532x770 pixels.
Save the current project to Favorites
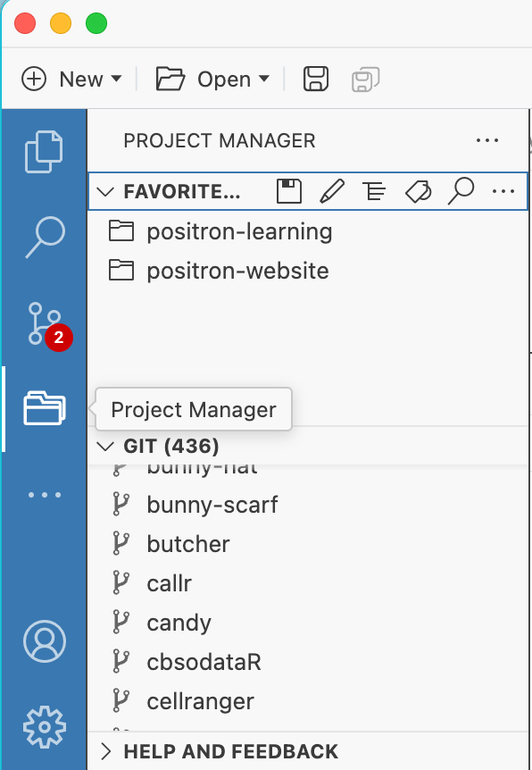click(x=288, y=190)
